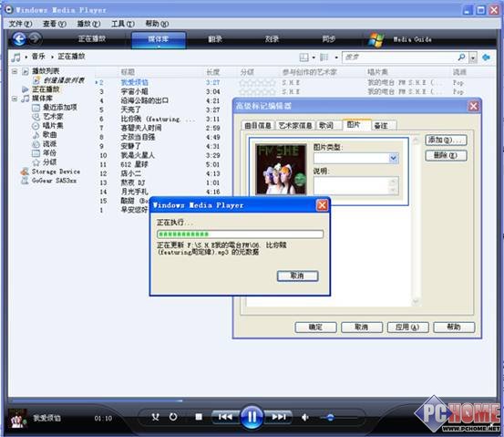
Task: Click the Forward navigation arrow
Action: coord(35,39)
